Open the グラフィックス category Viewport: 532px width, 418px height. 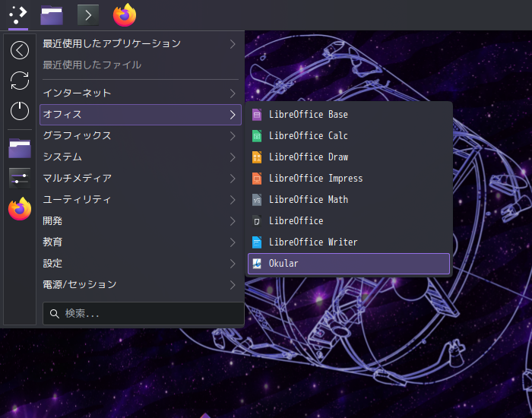point(141,136)
